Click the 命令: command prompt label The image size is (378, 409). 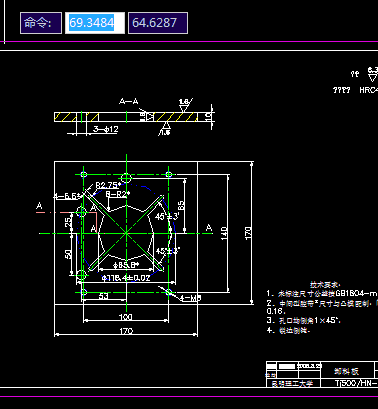point(41,23)
